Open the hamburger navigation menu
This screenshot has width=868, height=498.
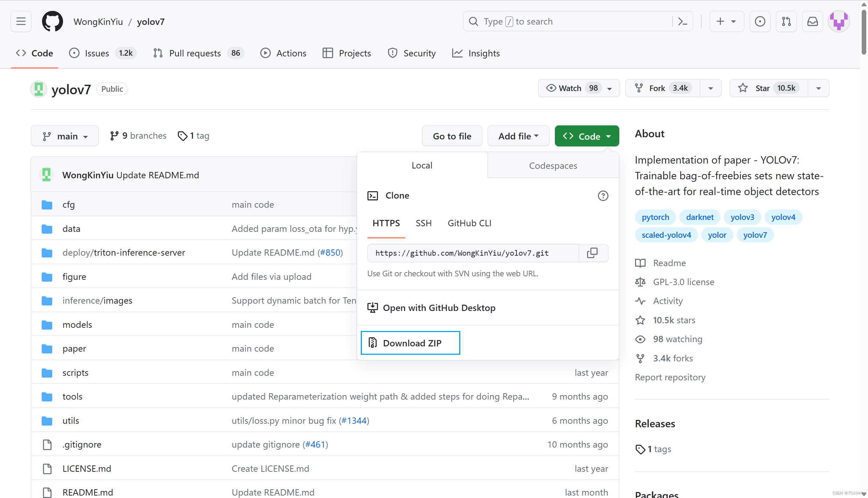point(21,22)
